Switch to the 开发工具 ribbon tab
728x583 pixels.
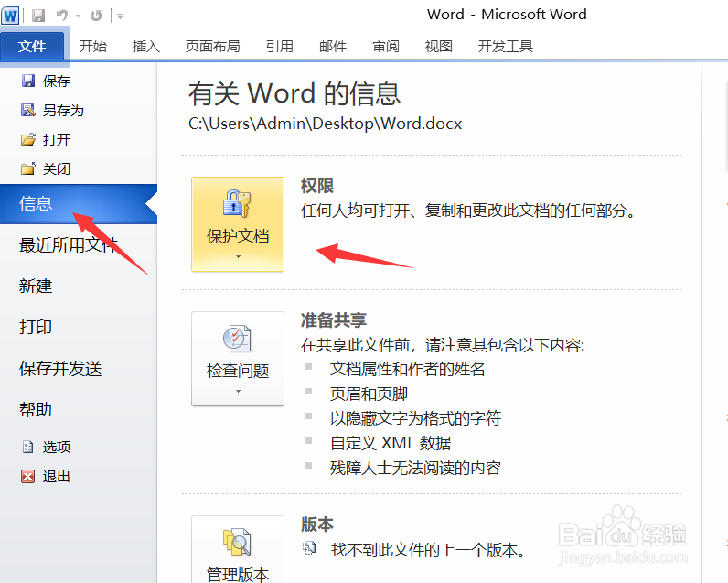506,46
